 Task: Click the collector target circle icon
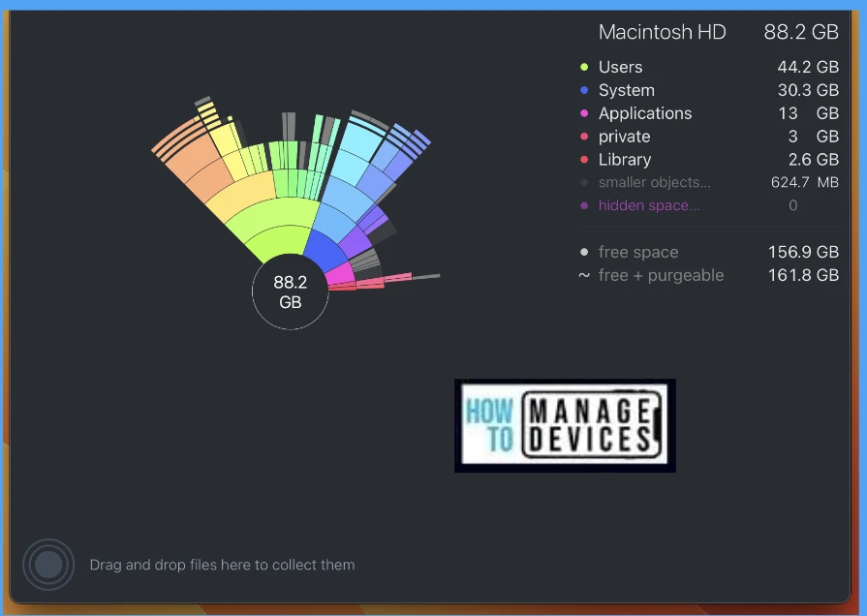pos(48,565)
